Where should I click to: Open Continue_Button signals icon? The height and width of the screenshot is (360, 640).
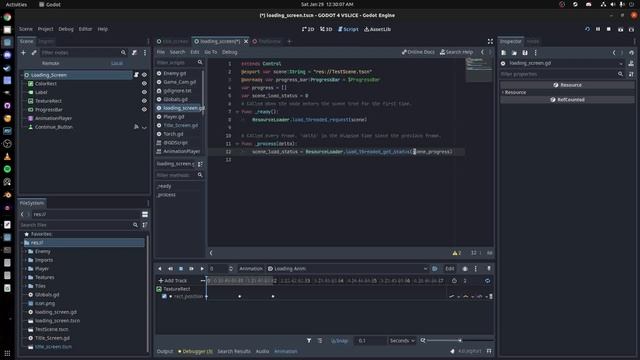[x=136, y=127]
